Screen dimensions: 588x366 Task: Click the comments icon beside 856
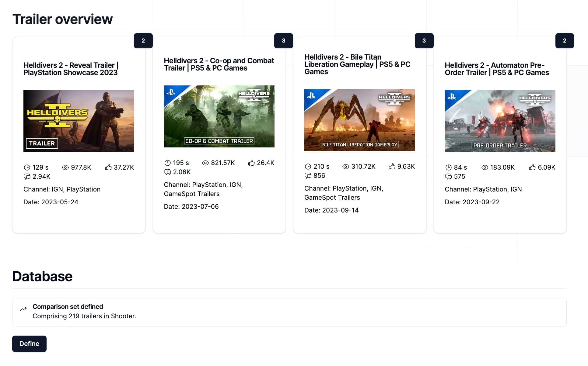tap(308, 176)
